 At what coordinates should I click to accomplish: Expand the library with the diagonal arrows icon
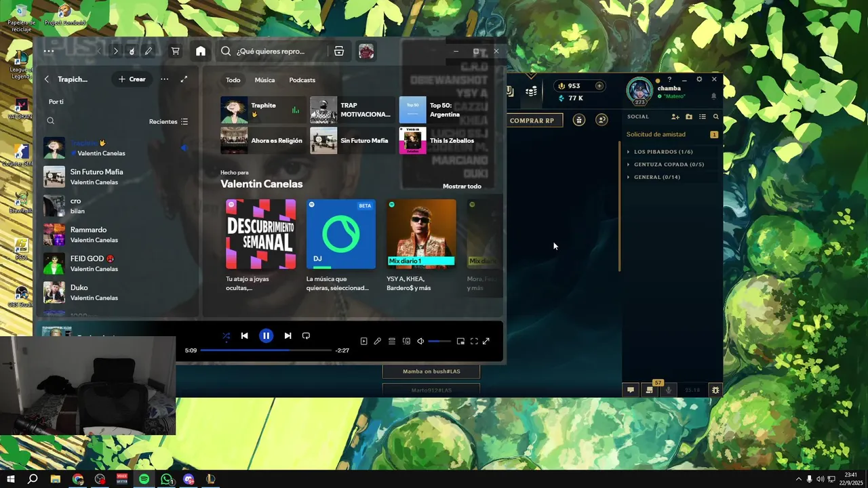point(184,79)
